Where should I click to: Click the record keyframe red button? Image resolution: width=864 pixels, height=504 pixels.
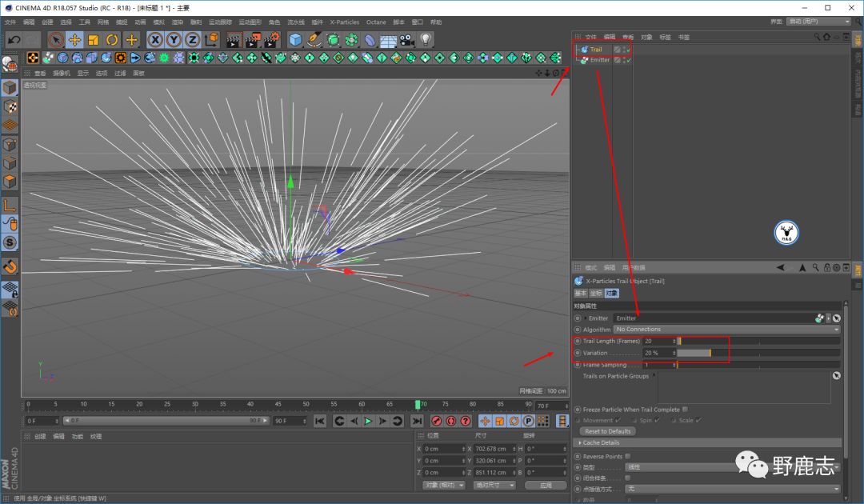tap(438, 421)
